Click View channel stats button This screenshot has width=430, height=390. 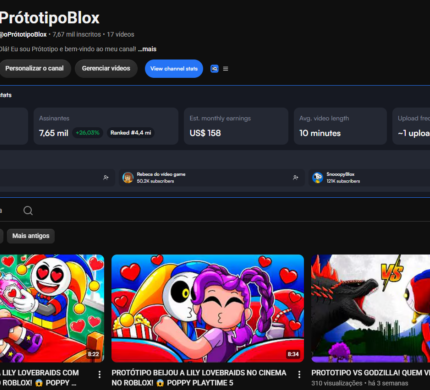pyautogui.click(x=174, y=69)
